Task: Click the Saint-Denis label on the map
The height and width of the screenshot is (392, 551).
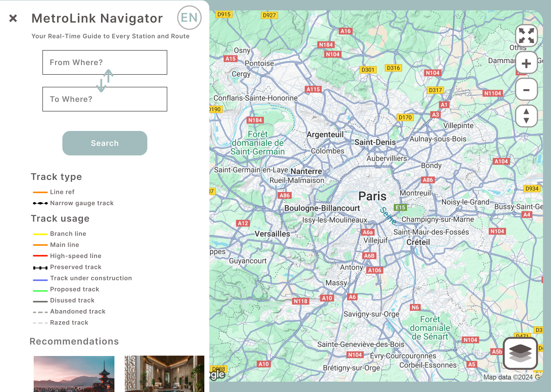Action: coord(375,142)
